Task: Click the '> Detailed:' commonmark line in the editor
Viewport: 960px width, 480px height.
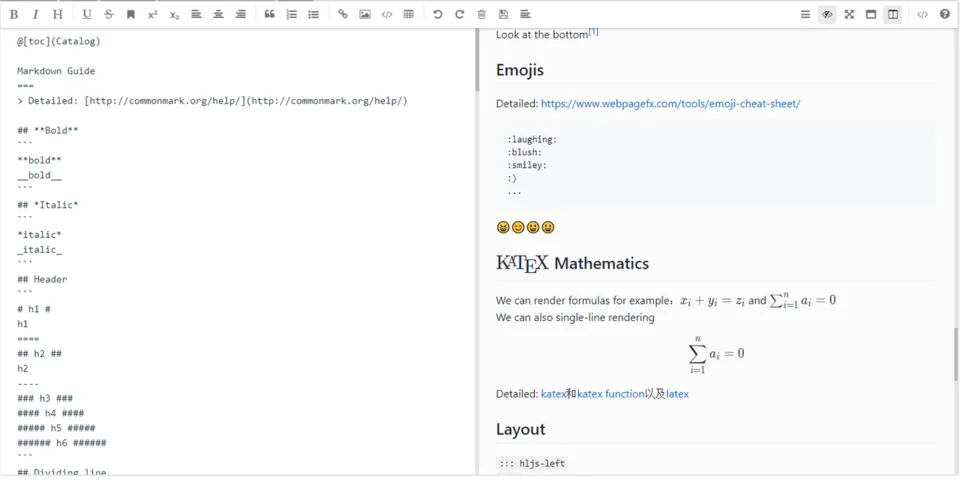Action: coord(212,101)
